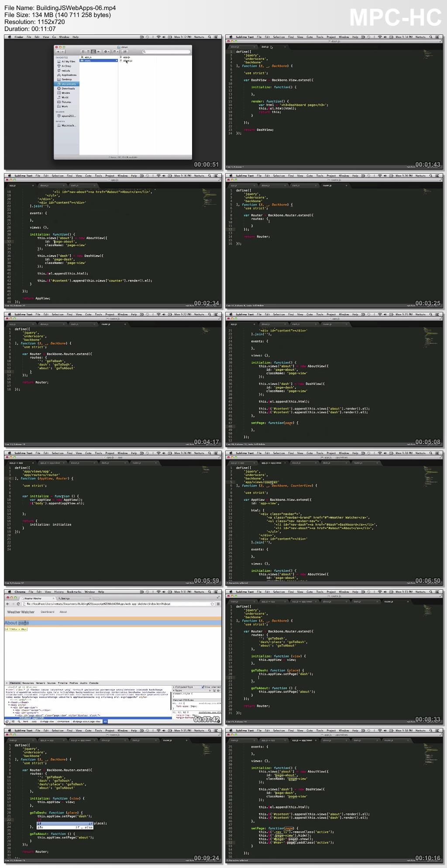Click the Finder window search field
The height and width of the screenshot is (868, 447).
coord(166,51)
